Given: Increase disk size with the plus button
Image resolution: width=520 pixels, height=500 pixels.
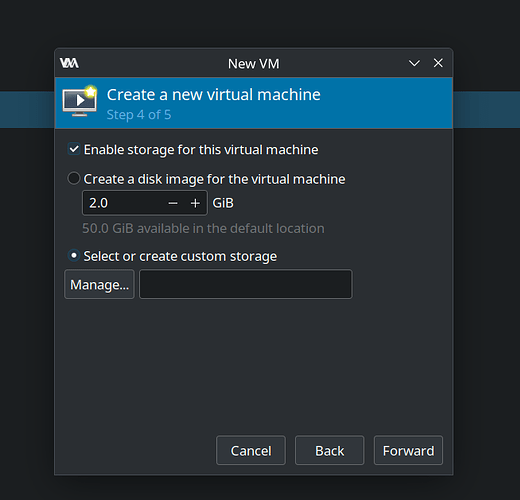Looking at the screenshot, I should [x=195, y=203].
